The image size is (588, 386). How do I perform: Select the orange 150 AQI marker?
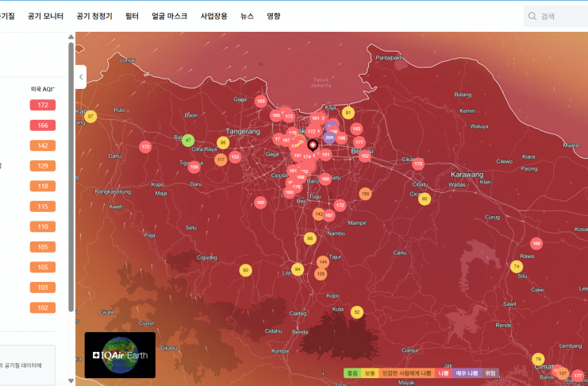tap(365, 194)
